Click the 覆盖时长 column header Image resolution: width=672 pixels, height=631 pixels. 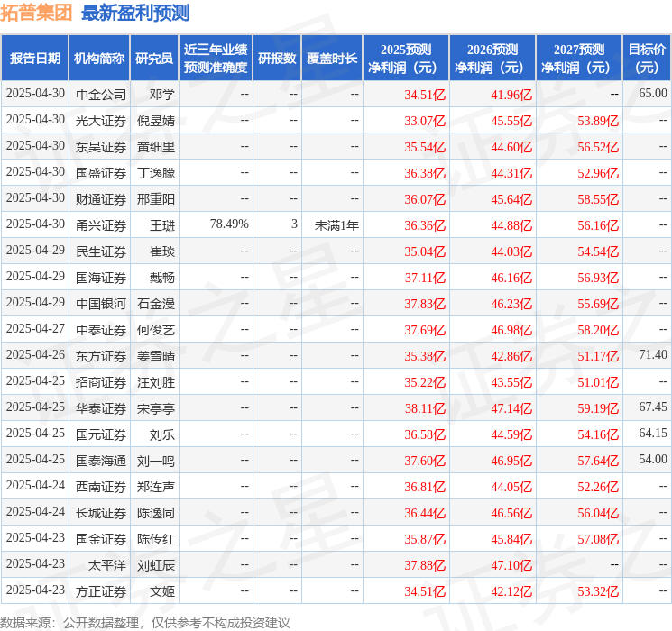(x=332, y=59)
